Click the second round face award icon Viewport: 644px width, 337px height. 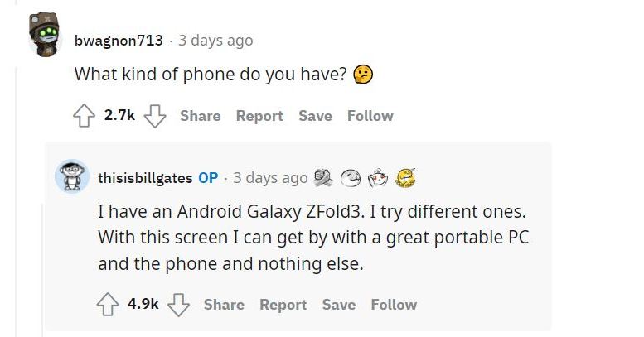(352, 177)
